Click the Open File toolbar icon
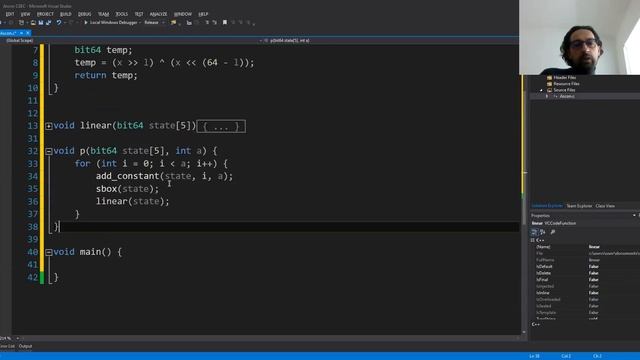This screenshot has width=640, height=360. [x=33, y=22]
